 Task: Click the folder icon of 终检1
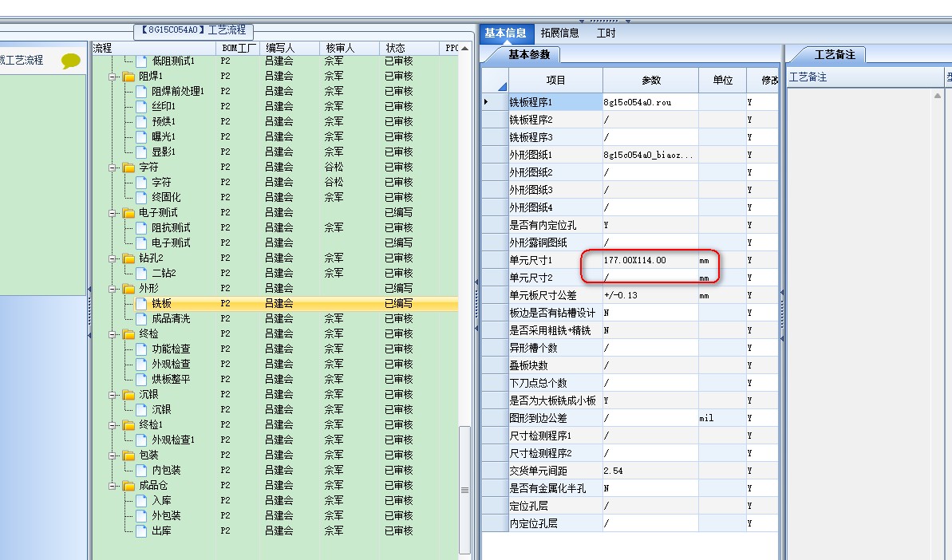[128, 425]
